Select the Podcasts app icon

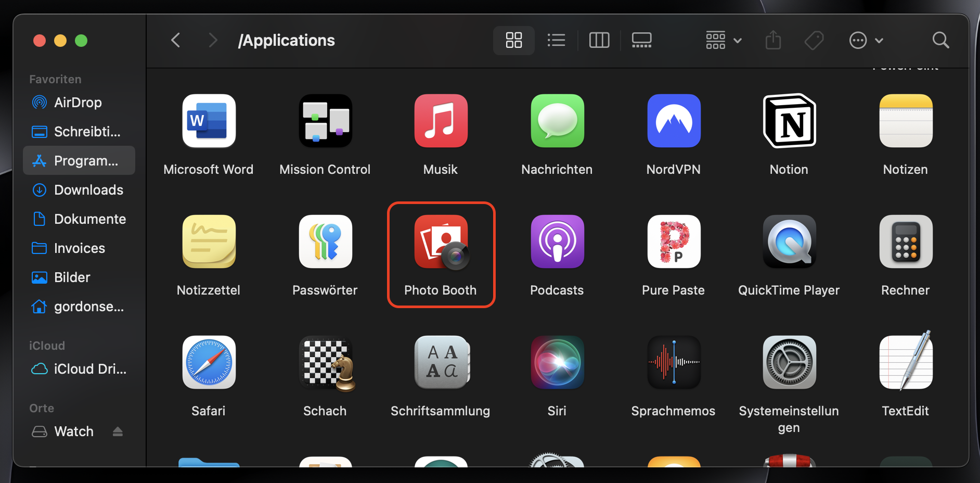click(x=557, y=241)
